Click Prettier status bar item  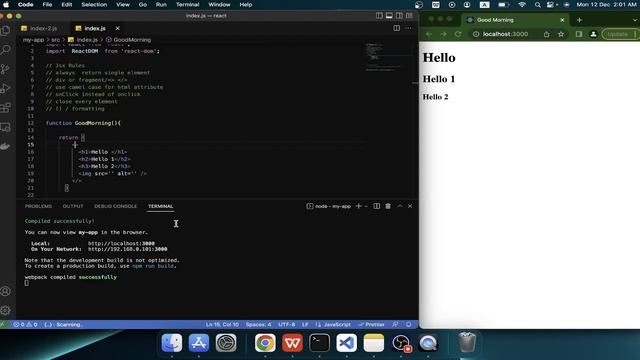[371, 324]
